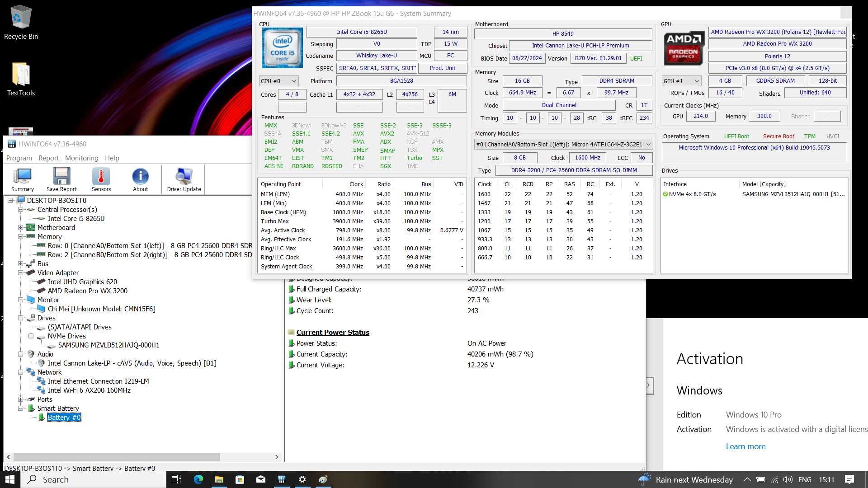Show hidden tray icons chevron
The width and height of the screenshot is (868, 488).
coord(747,480)
